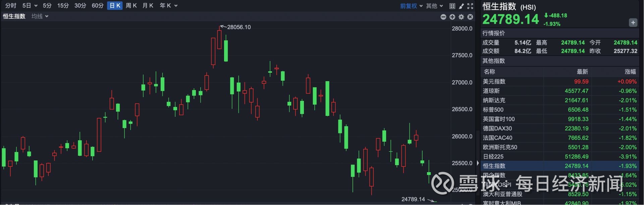
Task: Switch to the 周K tab
Action: 131,6
